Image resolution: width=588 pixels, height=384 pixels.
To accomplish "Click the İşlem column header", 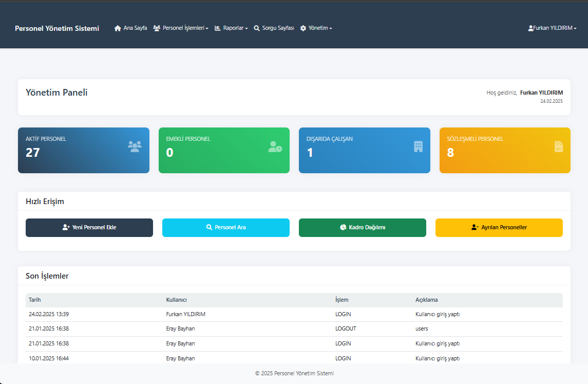I will coord(342,300).
